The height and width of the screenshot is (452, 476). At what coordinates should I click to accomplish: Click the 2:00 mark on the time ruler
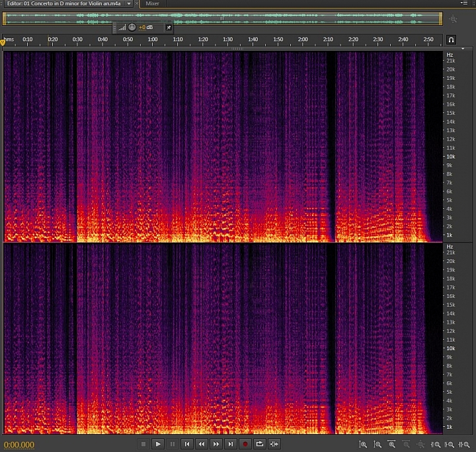(303, 39)
